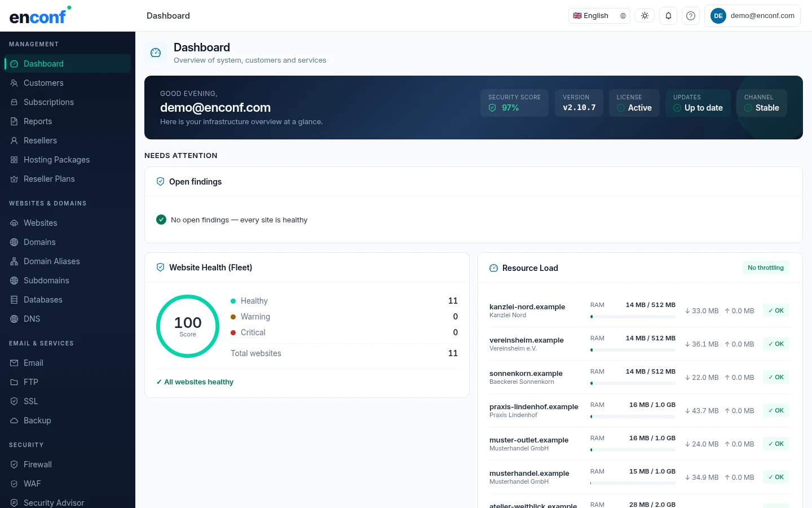This screenshot has width=812, height=508.
Task: Open Hosting Packages menu entry
Action: coord(68,160)
